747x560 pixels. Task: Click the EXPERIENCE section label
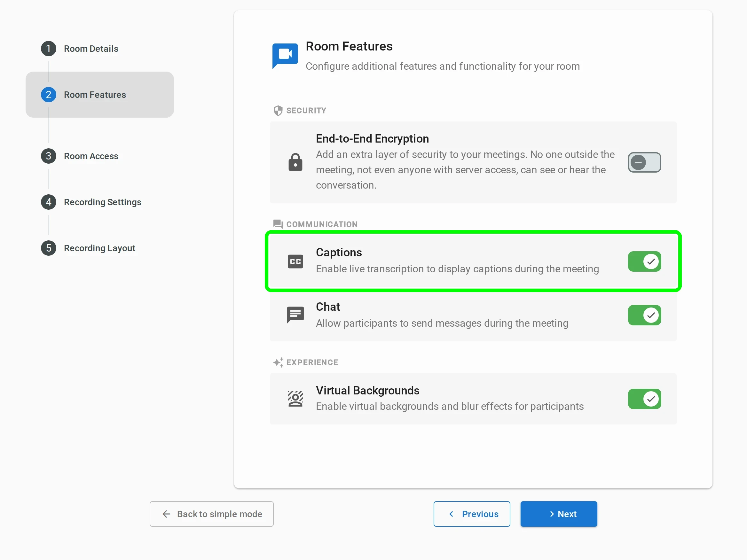[312, 362]
